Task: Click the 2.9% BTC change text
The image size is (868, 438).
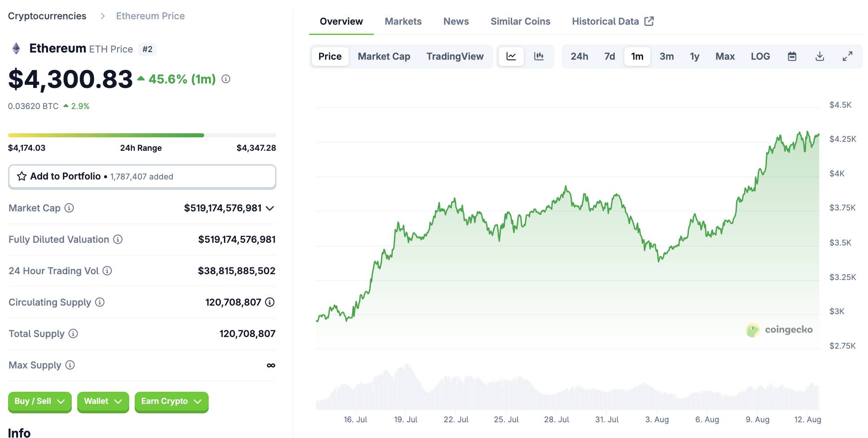Action: point(80,106)
